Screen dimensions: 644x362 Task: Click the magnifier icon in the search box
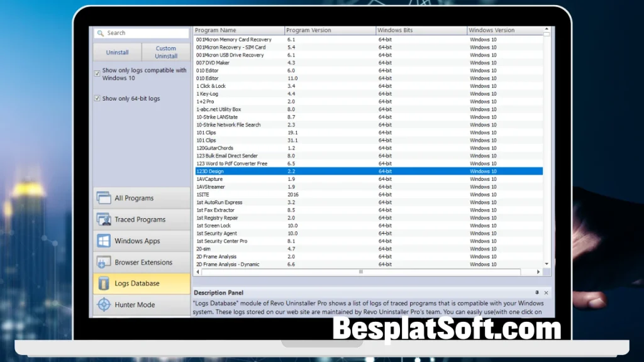(x=101, y=33)
